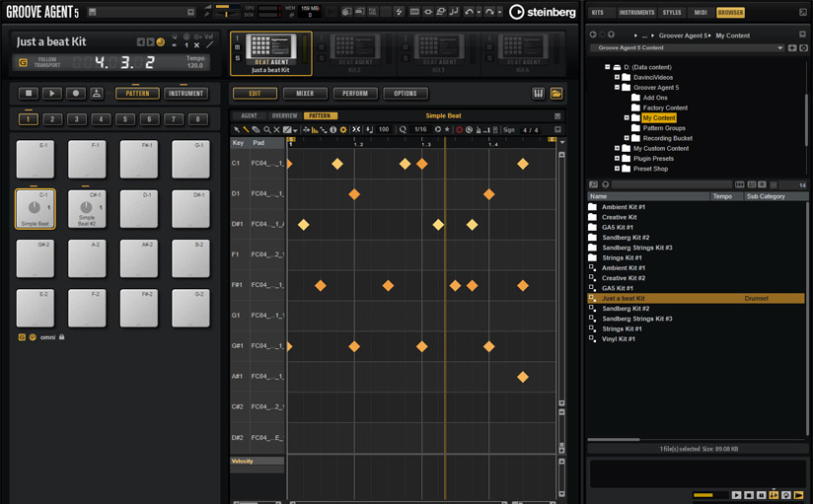Select the arrow selection tool in pattern editor
Viewport: 813px width, 504px height.
point(237,129)
